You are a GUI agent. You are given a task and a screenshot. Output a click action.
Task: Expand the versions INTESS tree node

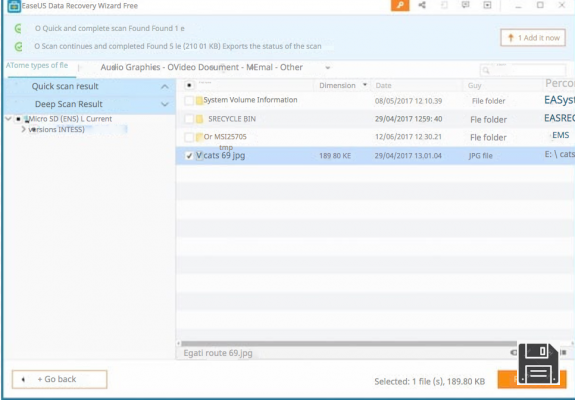pyautogui.click(x=23, y=129)
